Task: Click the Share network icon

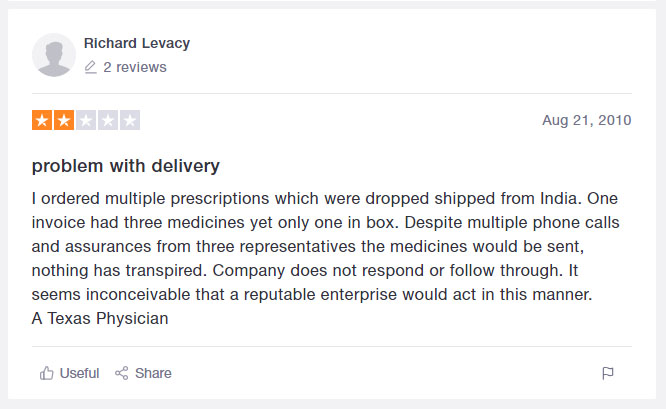Action: point(122,373)
